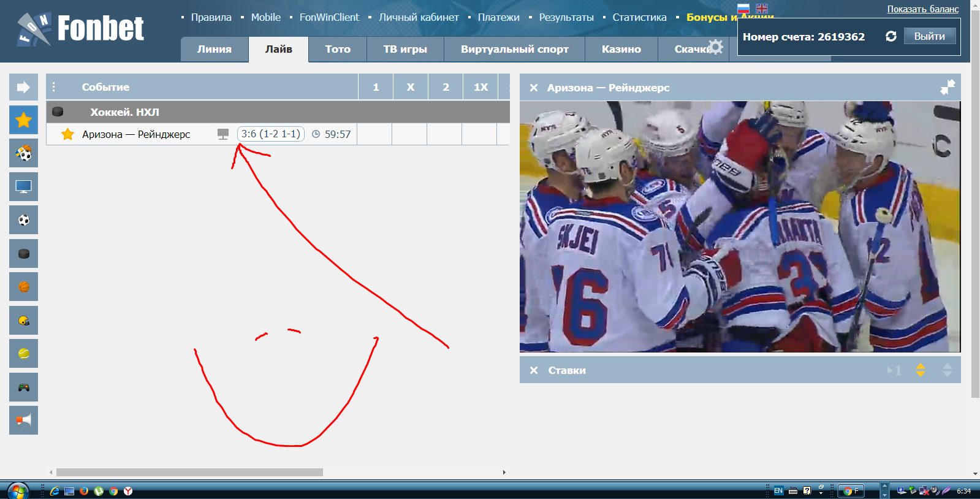Click the grey up-down arrows in Ставки
980x499 pixels.
tap(948, 370)
